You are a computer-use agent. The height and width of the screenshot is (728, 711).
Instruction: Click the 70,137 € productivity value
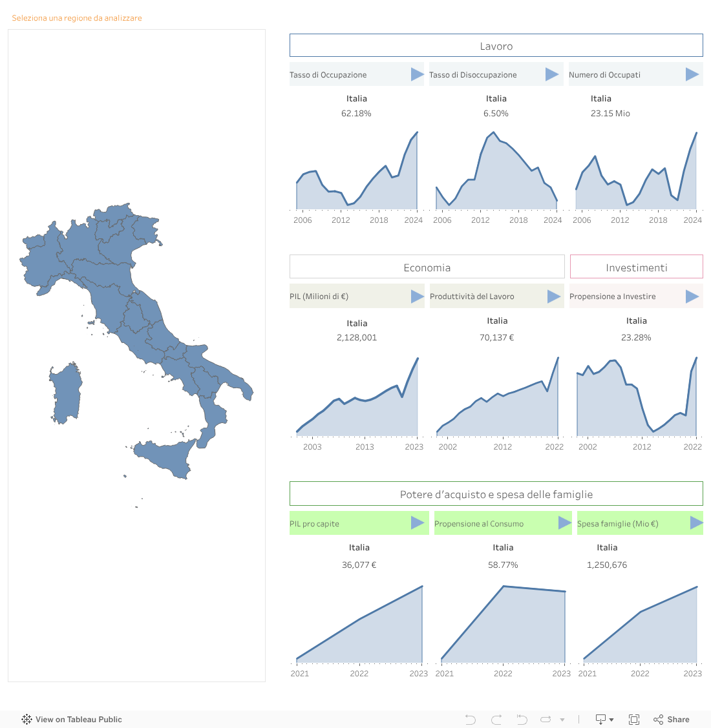[497, 338]
